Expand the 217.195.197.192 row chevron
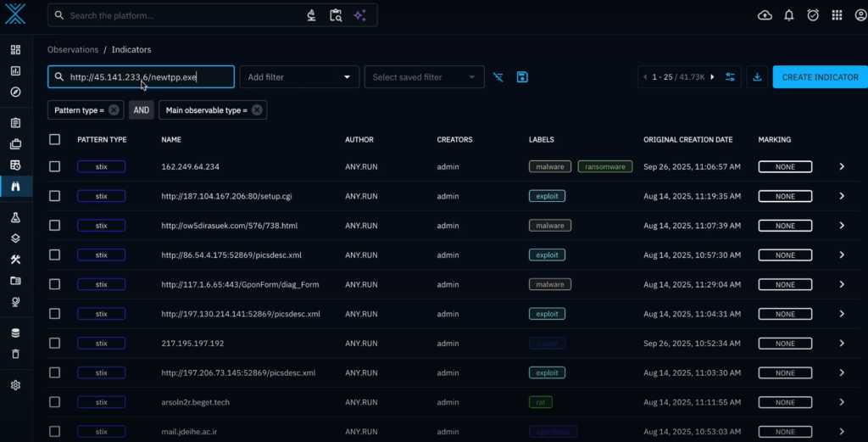Screen dimensions: 868x442 [842, 344]
